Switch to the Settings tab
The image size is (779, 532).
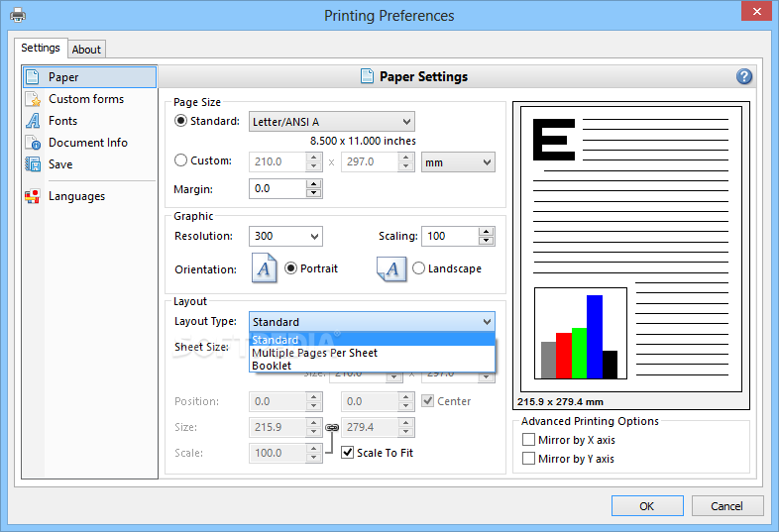[x=41, y=48]
